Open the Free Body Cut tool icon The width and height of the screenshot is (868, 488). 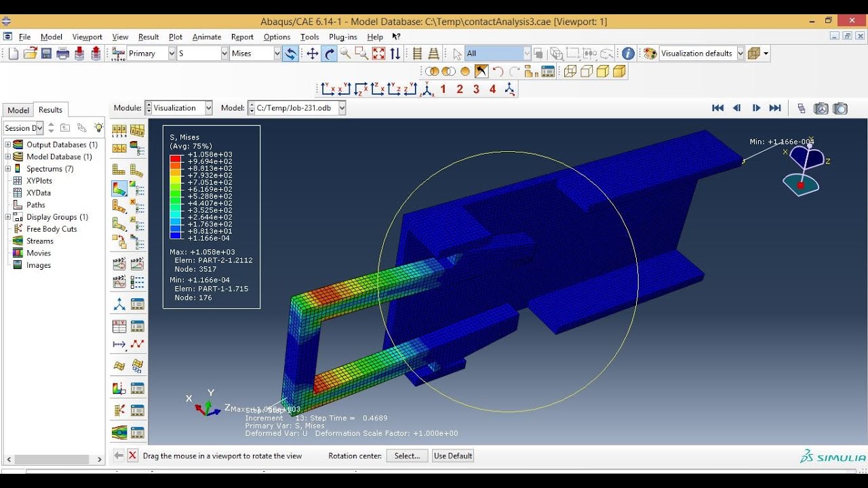[x=119, y=410]
